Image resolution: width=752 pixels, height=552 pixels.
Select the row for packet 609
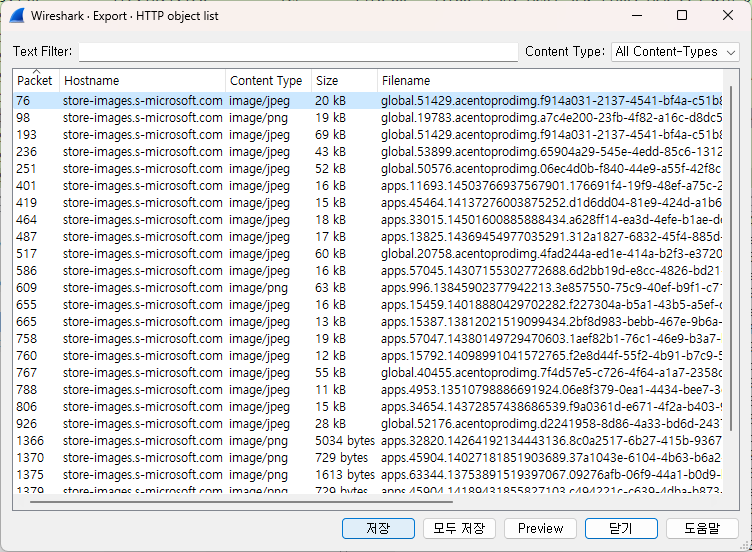[x=368, y=288]
